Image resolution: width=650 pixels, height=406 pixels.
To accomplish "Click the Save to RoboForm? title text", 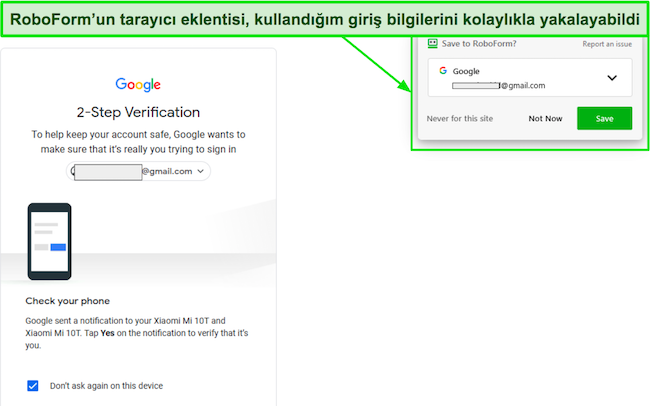I will tap(479, 44).
